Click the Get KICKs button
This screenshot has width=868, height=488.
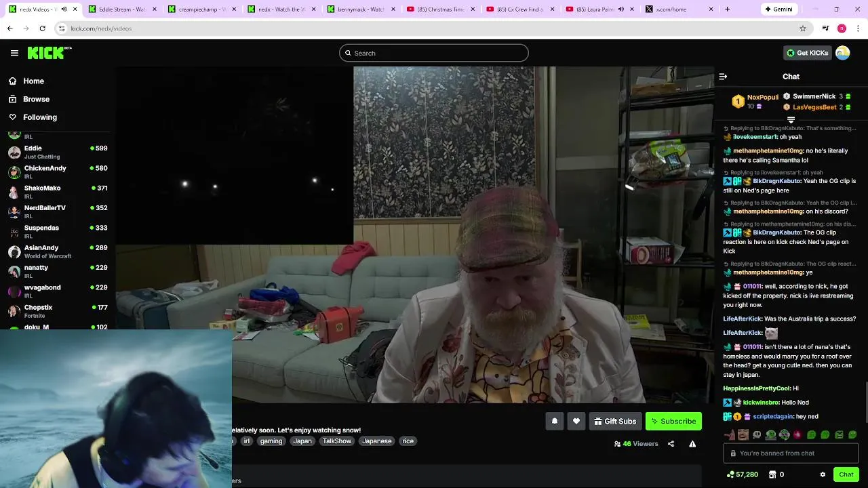coord(807,53)
